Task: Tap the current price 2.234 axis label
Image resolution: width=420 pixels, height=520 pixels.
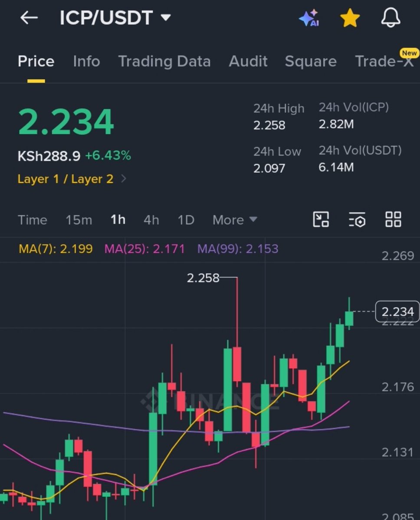Action: [x=397, y=312]
